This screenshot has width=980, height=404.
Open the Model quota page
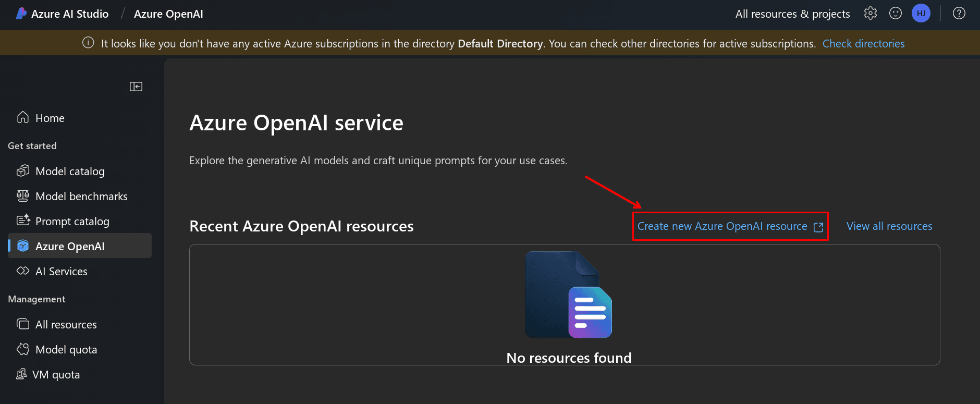[x=66, y=350]
